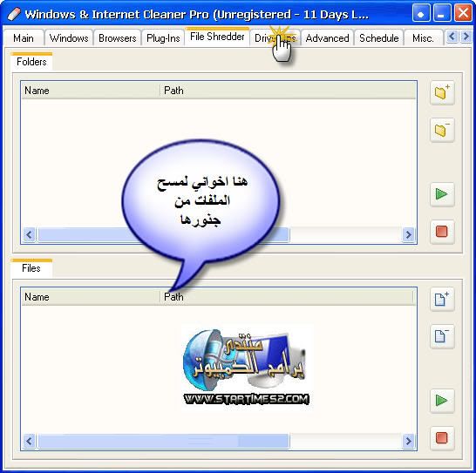
Task: Click the Path column header in Folders list
Action: coord(288,91)
